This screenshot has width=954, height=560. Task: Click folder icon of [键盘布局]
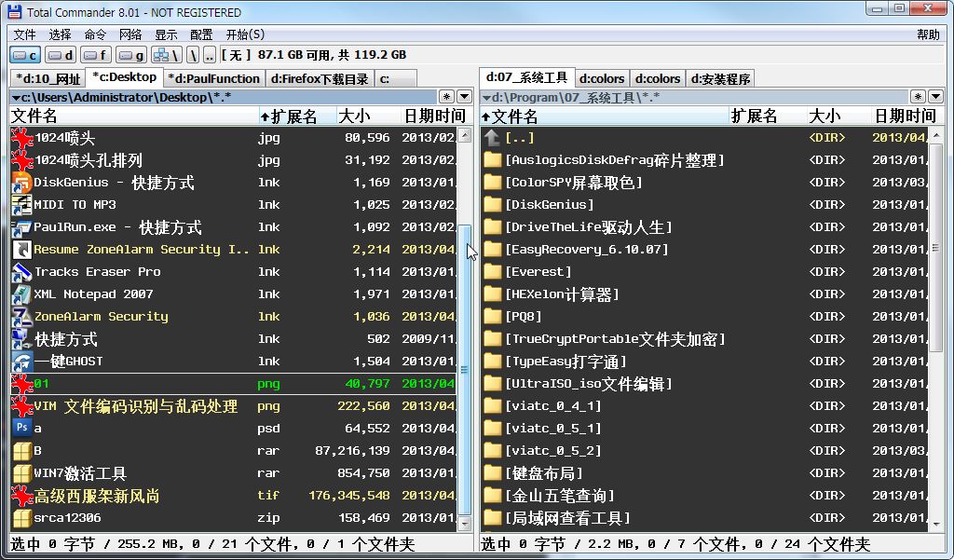coord(492,473)
